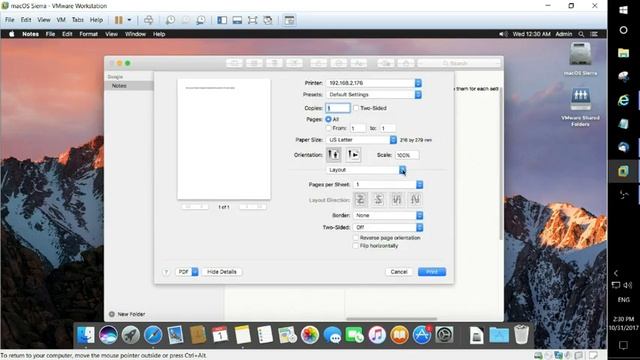Open the Two-Sided Off dropdown
640x360 pixels.
[x=388, y=227]
